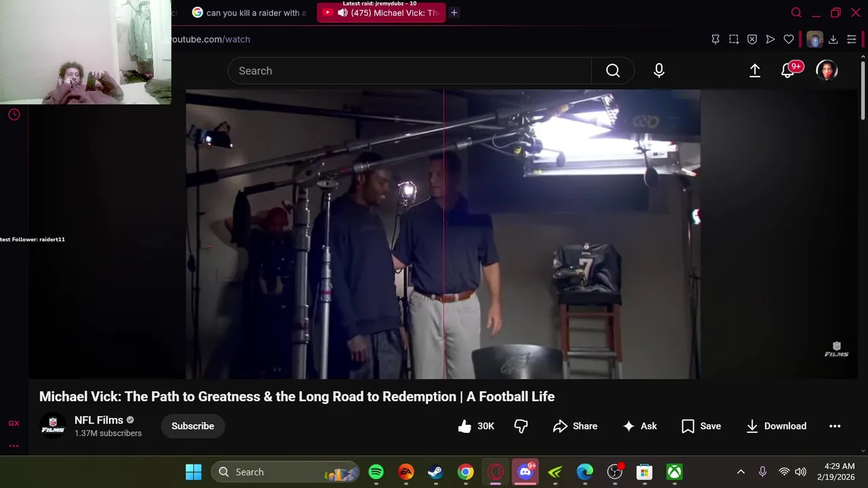Launch Steam from taskbar

click(436, 472)
